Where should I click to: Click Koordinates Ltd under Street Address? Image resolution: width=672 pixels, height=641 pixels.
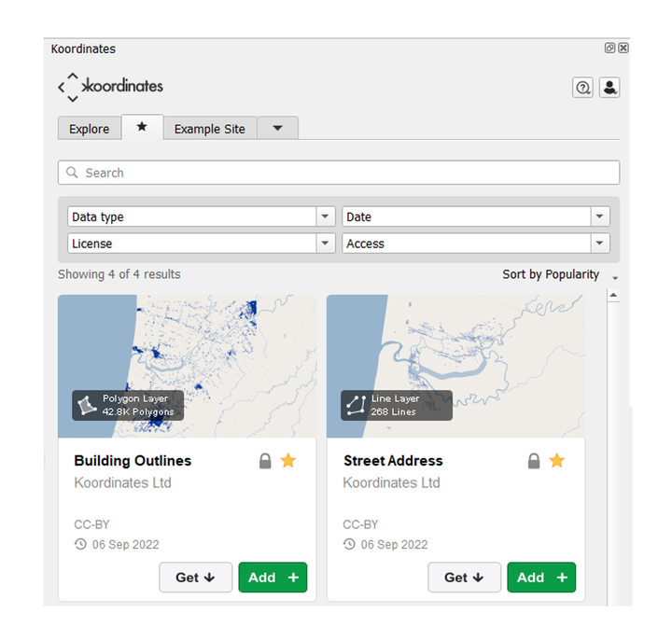(x=391, y=483)
